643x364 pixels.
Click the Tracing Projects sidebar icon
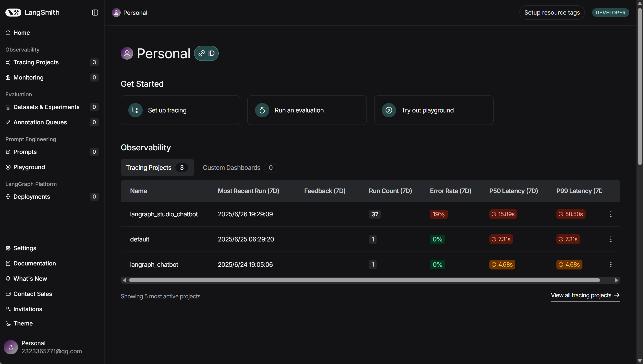click(8, 62)
